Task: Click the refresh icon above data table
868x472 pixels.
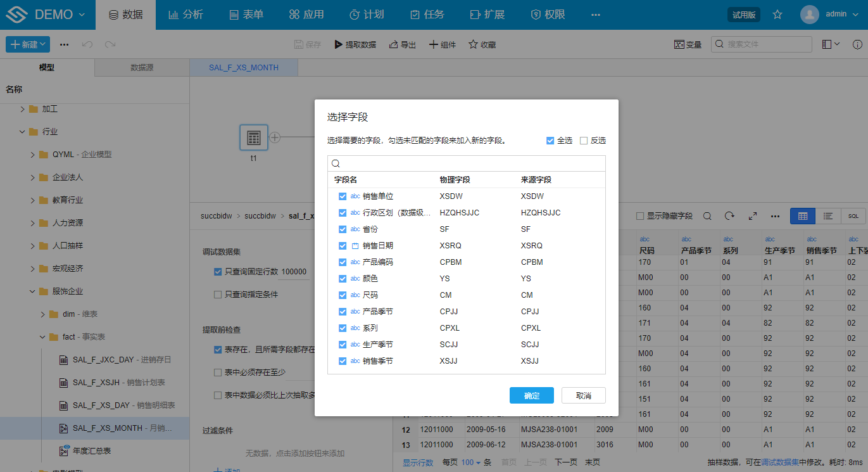Action: pos(729,216)
